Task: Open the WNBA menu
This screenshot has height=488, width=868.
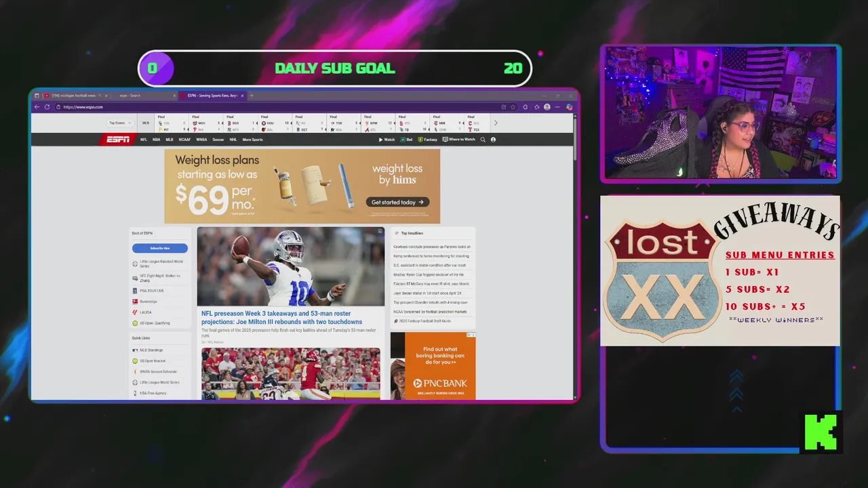Action: (201, 140)
